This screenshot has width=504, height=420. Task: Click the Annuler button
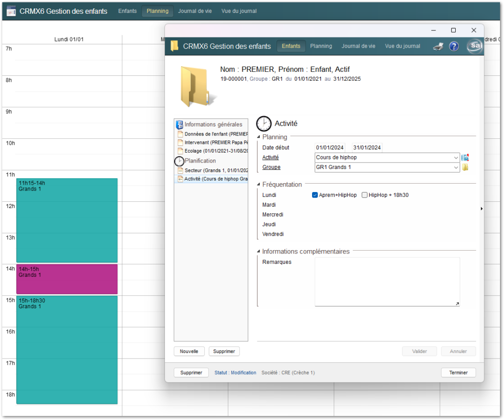(x=458, y=351)
